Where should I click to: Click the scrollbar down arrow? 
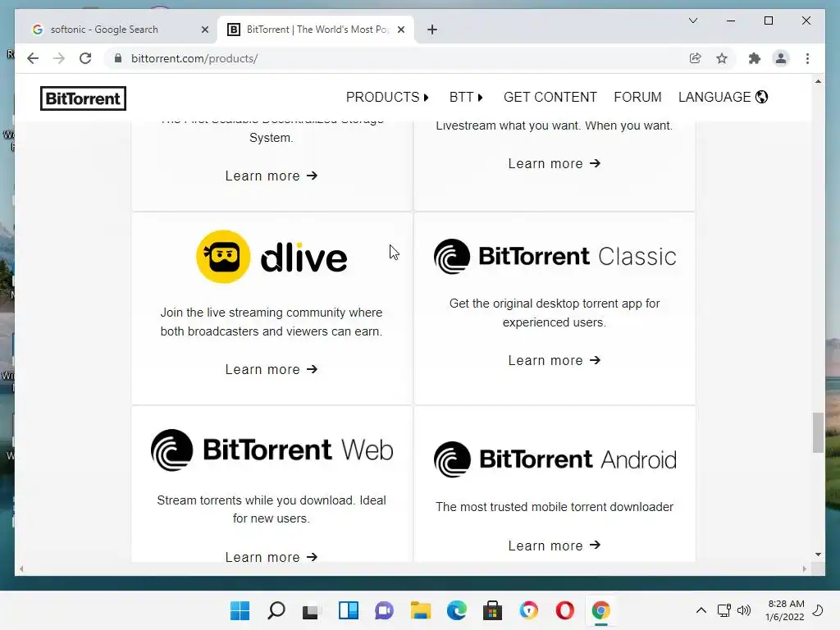pyautogui.click(x=818, y=555)
